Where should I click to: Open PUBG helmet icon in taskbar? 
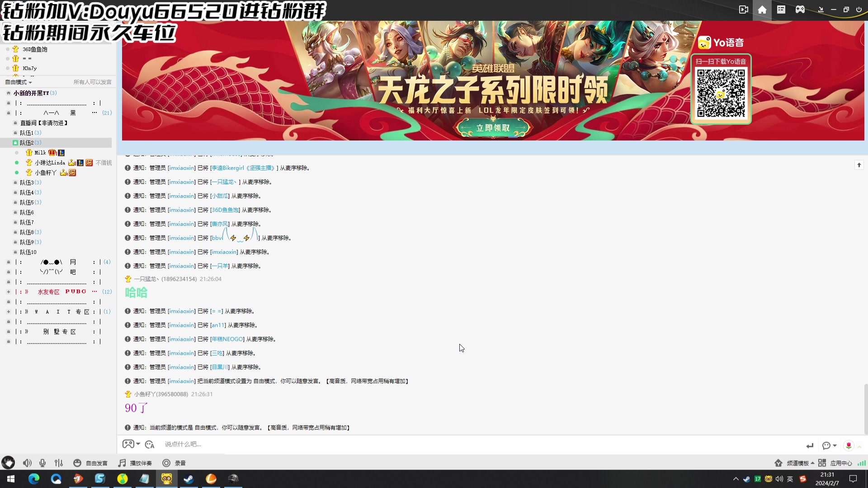[x=233, y=479]
